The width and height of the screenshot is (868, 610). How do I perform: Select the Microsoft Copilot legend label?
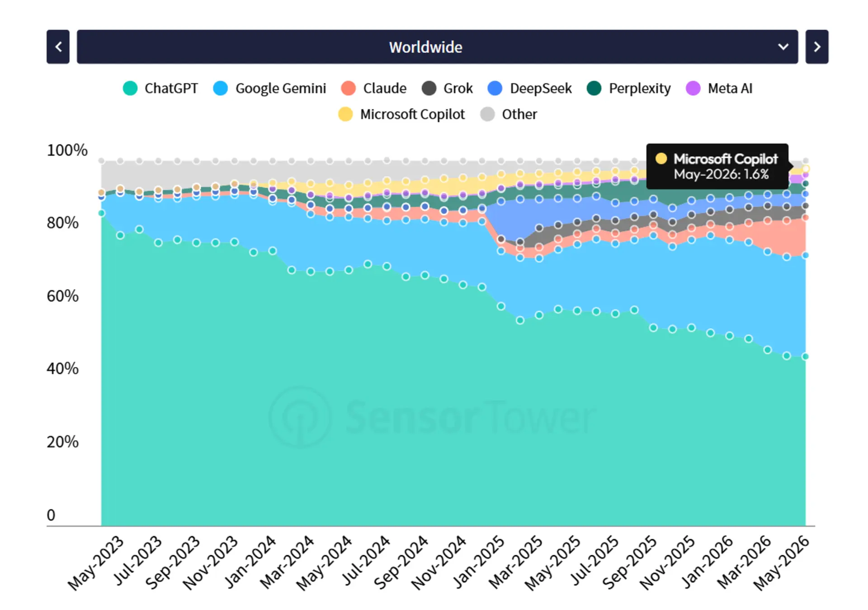click(x=412, y=114)
